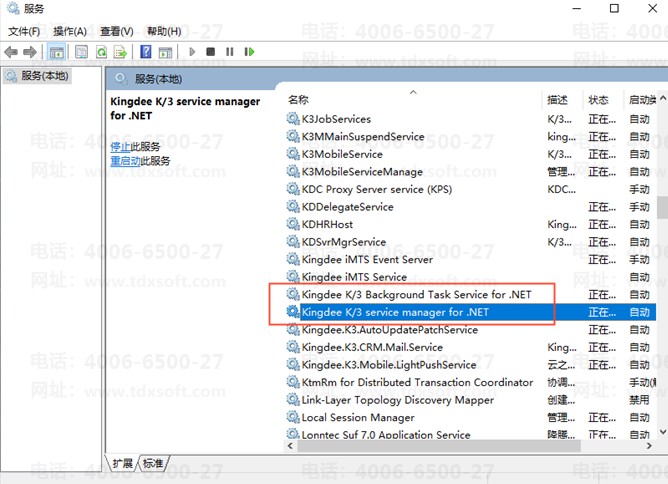This screenshot has height=484, width=668.
Task: Select Kingdee.K3.AutoUpdatePatchService row
Action: click(470, 330)
